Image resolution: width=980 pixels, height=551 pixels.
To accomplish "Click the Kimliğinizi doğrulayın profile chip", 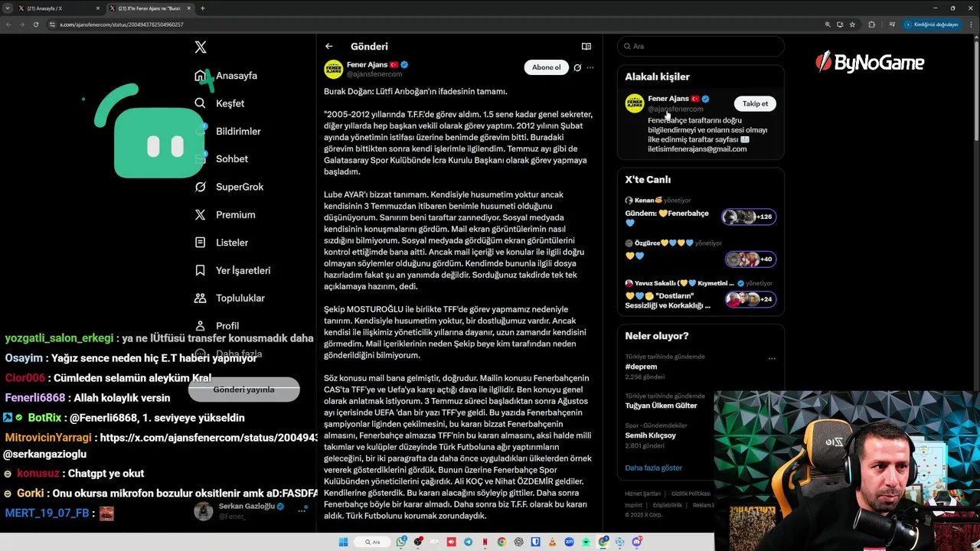I will [932, 24].
